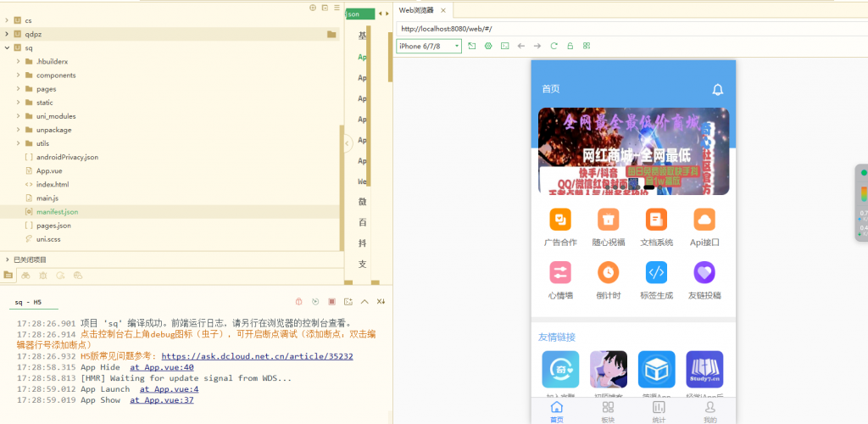Screen dimensions: 868x424
Task: Open 心情墙 pink icon
Action: [560, 272]
